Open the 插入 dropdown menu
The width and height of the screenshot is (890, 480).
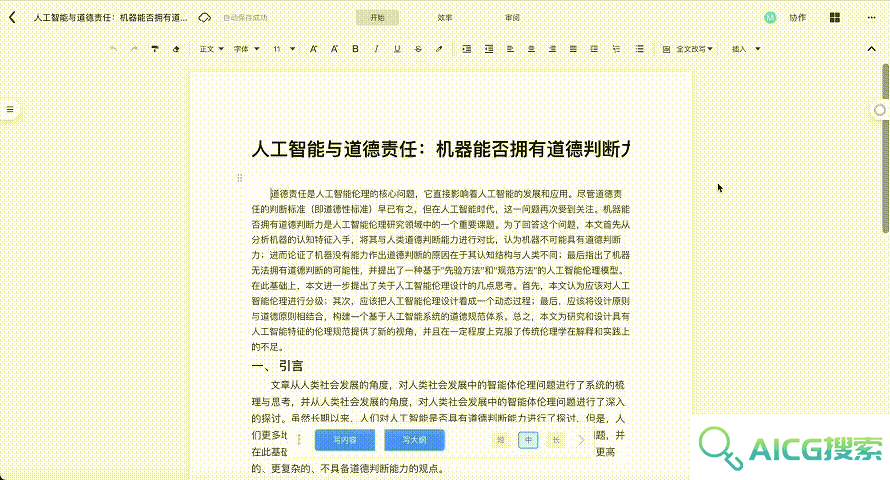tap(746, 49)
